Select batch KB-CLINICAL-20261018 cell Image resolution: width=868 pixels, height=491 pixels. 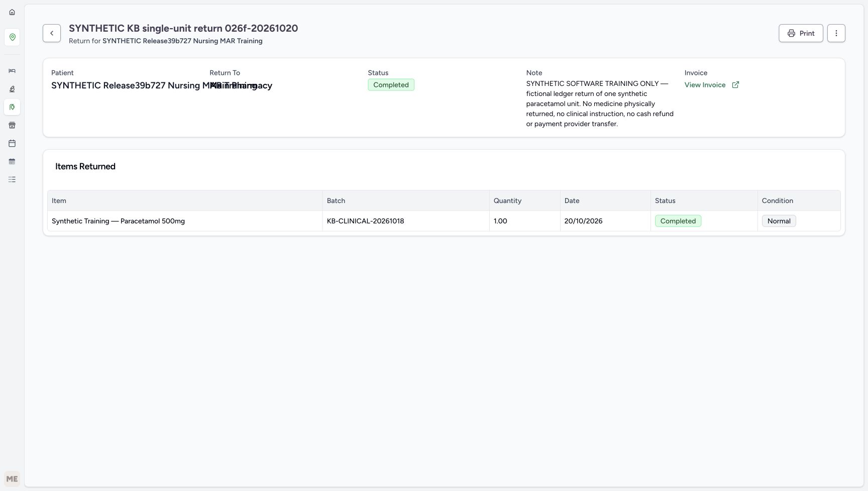point(406,221)
